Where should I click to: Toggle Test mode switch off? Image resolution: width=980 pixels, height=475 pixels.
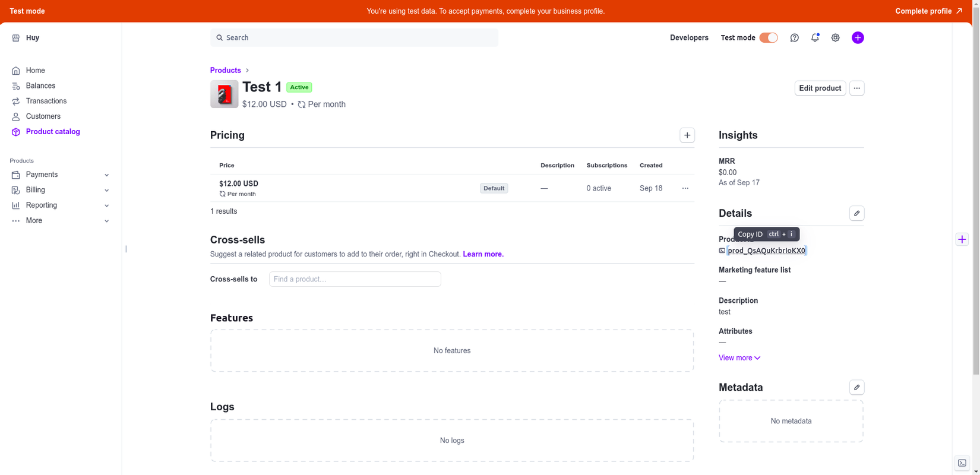pyautogui.click(x=769, y=38)
